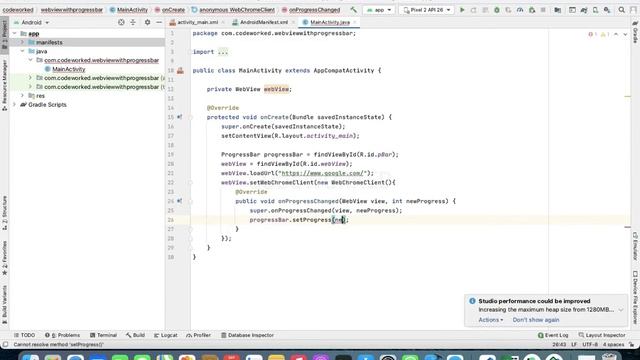This screenshot has width=640, height=360.
Task: Open Project panel settings gear
Action: pos(147,22)
